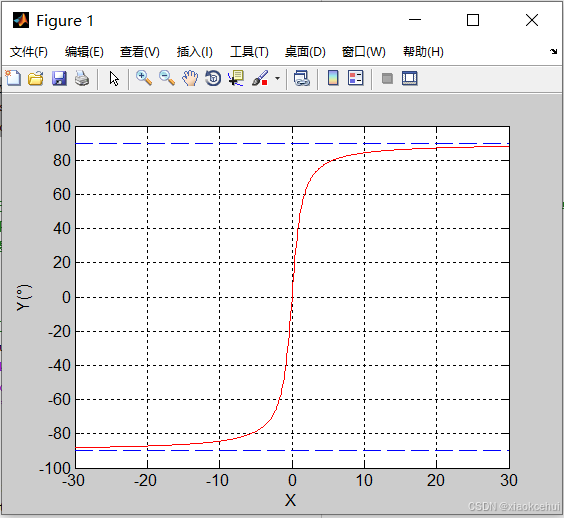Image resolution: width=564 pixels, height=518 pixels.
Task: Expand the Brush color dropdown arrow
Action: click(x=277, y=78)
